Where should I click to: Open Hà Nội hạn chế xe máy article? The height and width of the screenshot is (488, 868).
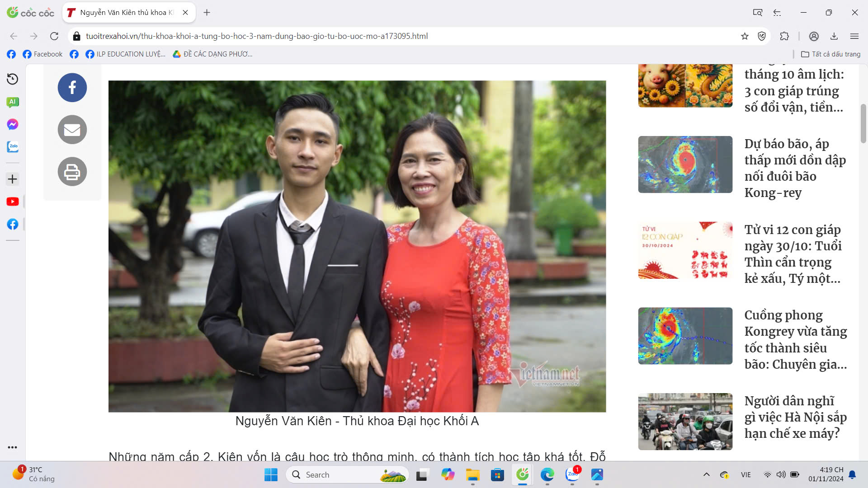coord(795,417)
